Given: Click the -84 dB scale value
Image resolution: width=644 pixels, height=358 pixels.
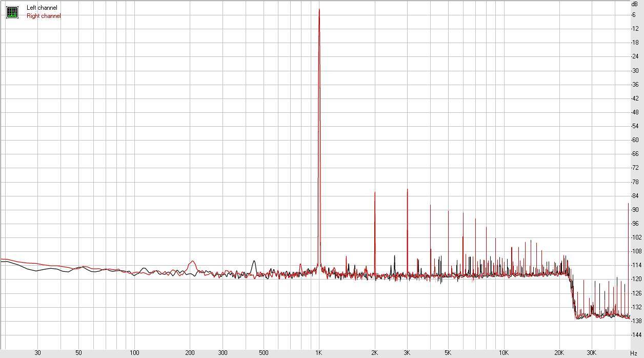Looking at the screenshot, I should 635,196.
